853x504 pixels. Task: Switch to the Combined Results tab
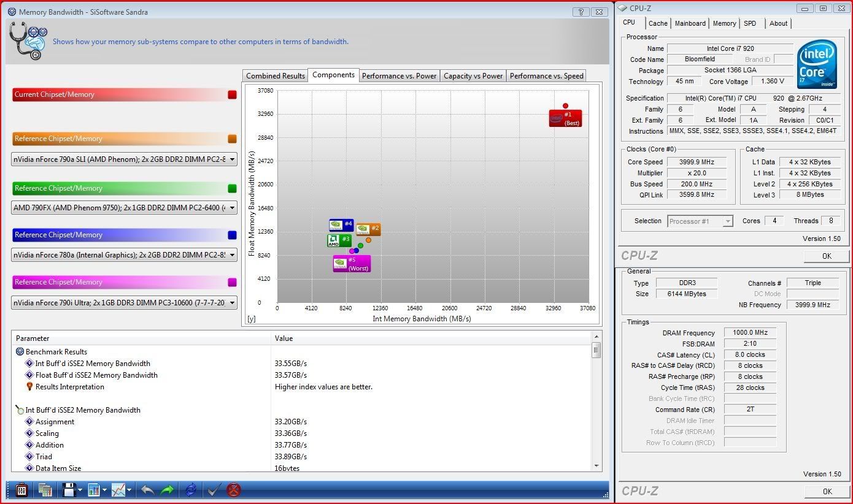point(276,76)
